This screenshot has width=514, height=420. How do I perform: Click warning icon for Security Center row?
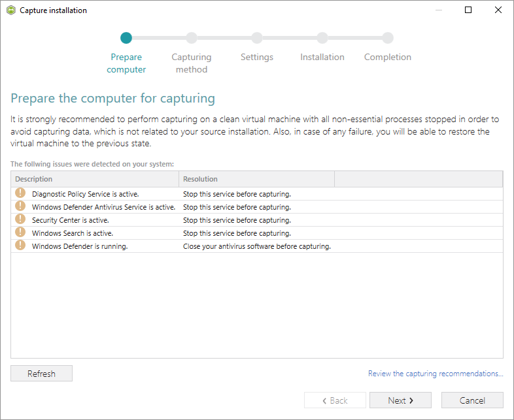tap(20, 219)
